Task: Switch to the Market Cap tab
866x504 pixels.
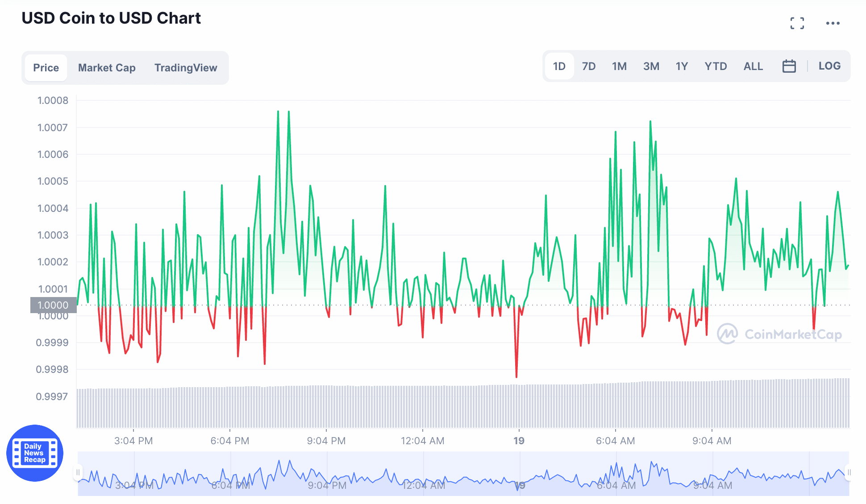Action: 107,68
